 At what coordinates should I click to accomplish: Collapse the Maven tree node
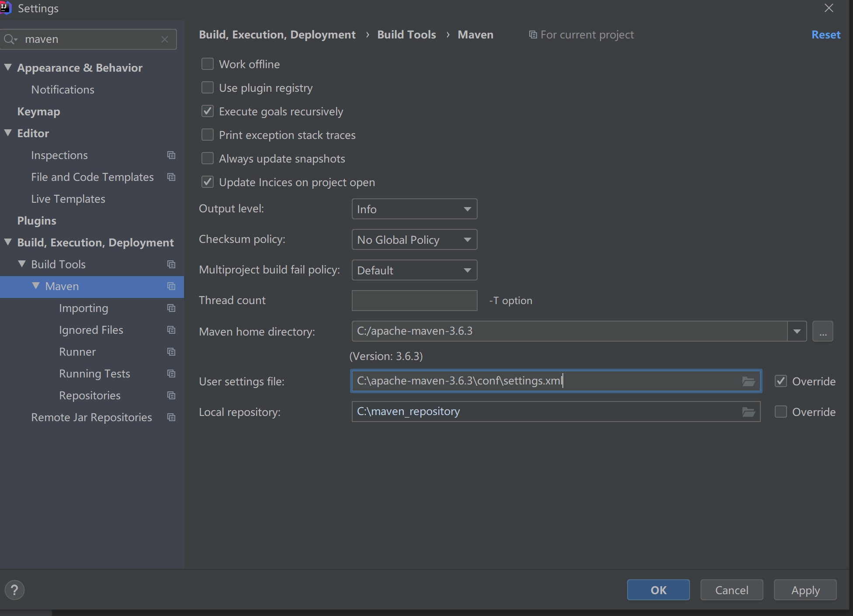click(x=36, y=286)
